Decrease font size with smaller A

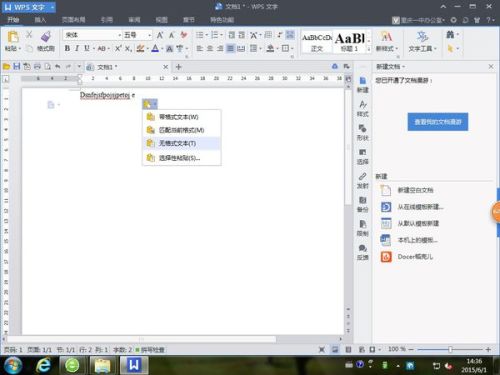point(172,35)
